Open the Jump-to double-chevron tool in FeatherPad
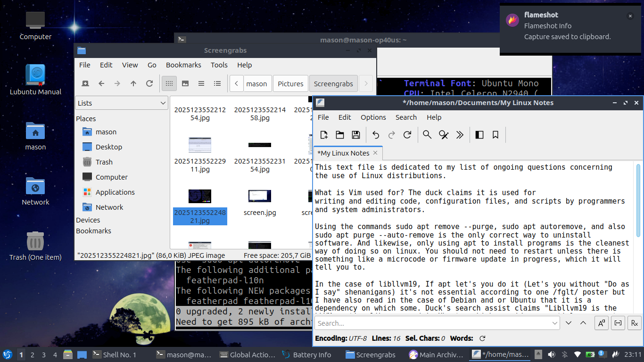The height and width of the screenshot is (362, 644). pyautogui.click(x=460, y=135)
